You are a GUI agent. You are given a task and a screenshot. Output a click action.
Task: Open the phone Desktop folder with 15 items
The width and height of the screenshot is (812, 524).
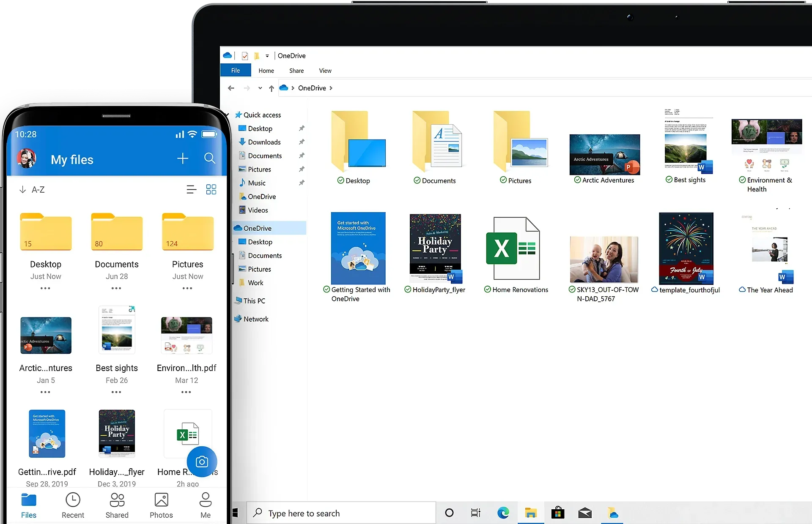click(x=46, y=232)
